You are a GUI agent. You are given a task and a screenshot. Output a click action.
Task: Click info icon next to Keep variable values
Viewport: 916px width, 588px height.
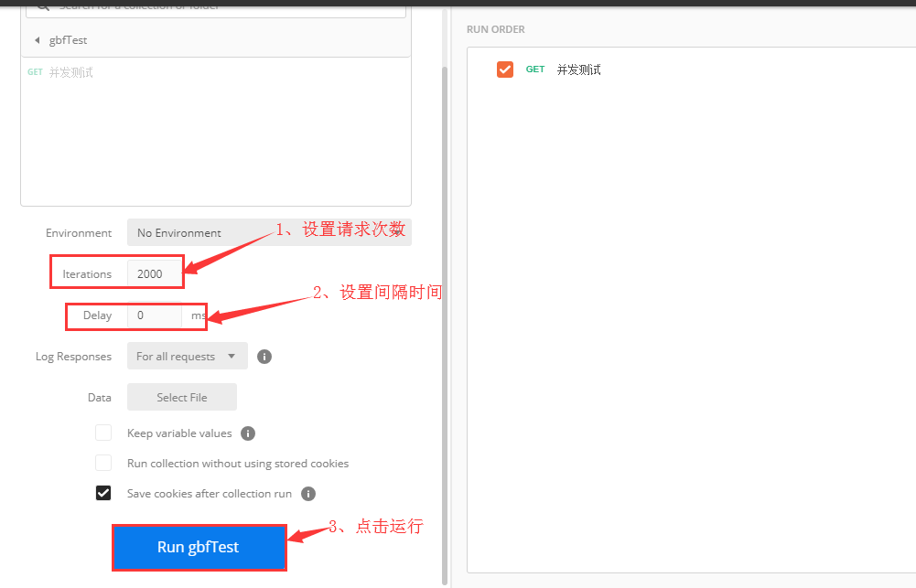pos(248,433)
